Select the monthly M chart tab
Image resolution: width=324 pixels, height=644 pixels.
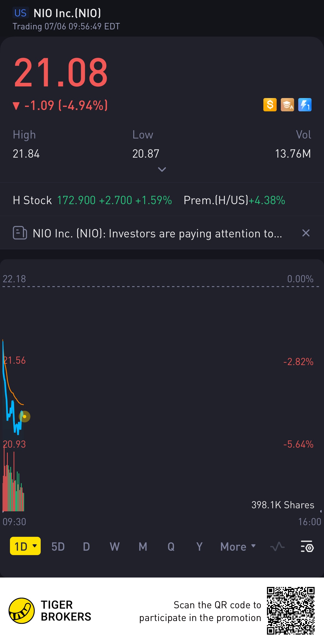tap(143, 546)
